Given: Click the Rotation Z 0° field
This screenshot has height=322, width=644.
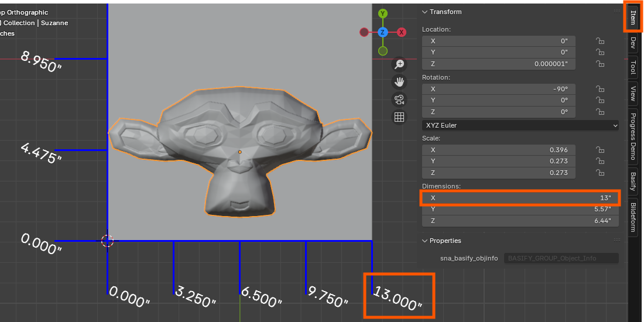Looking at the screenshot, I should 499,112.
